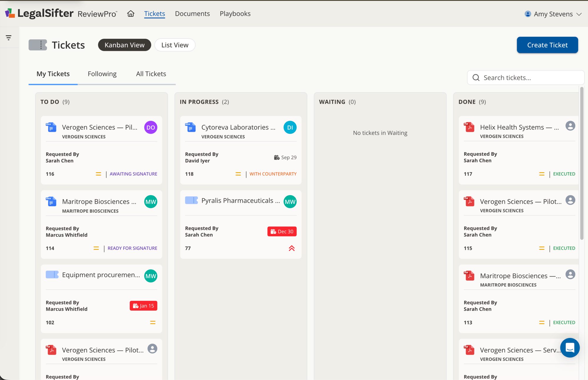This screenshot has width=588, height=380.
Task: Click the DI avatar on Cytoreva Laboratories card
Action: tap(290, 127)
